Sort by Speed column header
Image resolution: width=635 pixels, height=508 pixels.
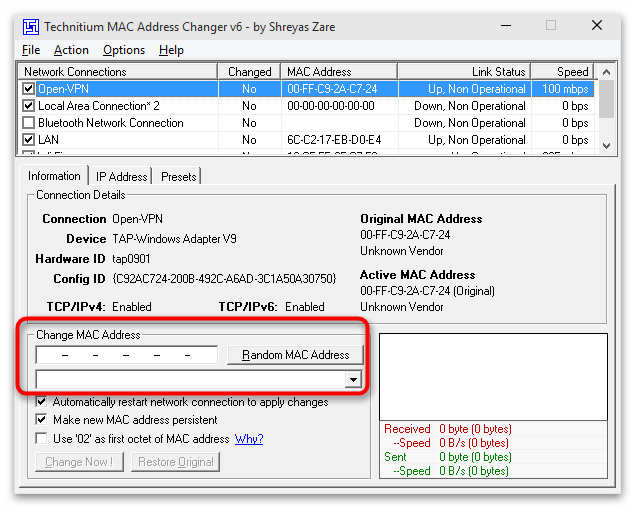tap(562, 72)
